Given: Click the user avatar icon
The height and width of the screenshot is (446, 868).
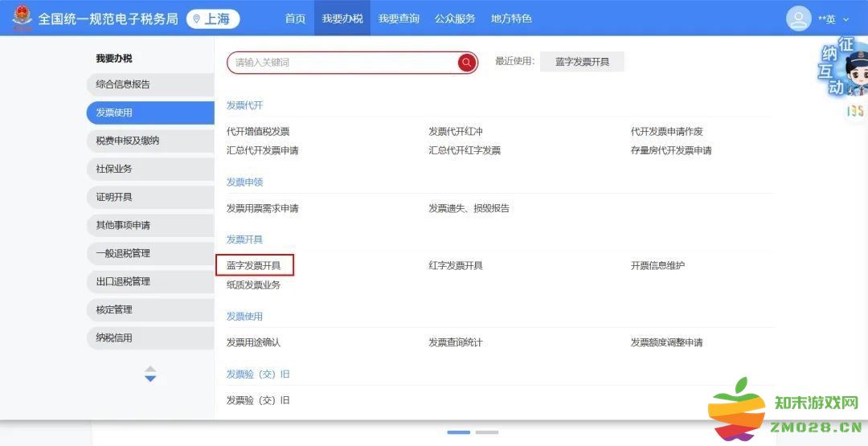Looking at the screenshot, I should pos(798,18).
